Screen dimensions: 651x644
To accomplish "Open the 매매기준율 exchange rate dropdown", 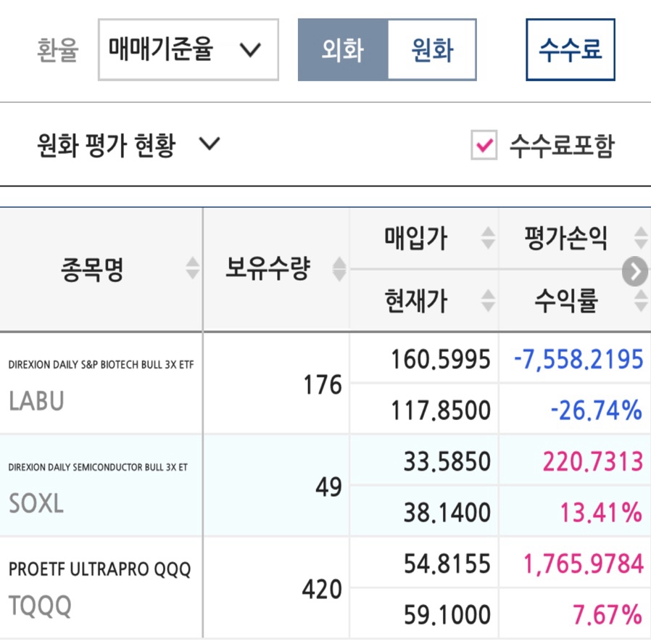I will (x=188, y=50).
